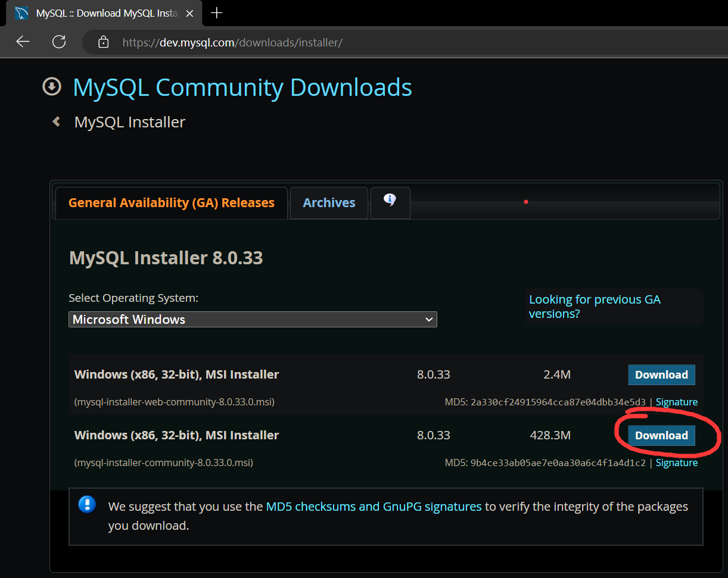Close the MySQL Download tab
This screenshot has width=728, height=578.
(189, 13)
